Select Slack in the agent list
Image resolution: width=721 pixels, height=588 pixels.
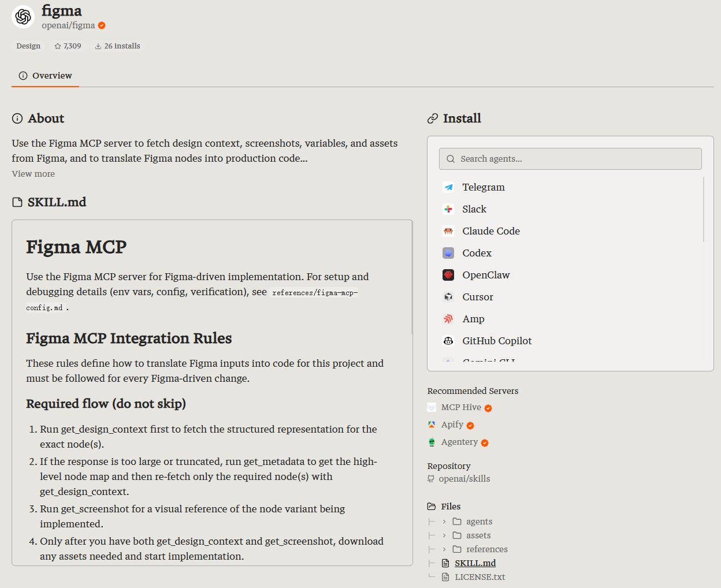point(570,209)
